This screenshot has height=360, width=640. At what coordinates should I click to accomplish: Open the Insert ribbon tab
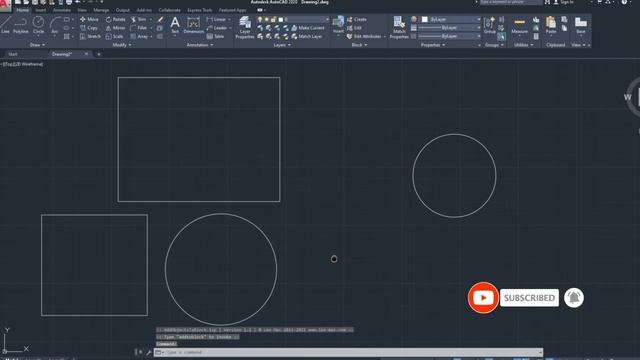[41, 10]
